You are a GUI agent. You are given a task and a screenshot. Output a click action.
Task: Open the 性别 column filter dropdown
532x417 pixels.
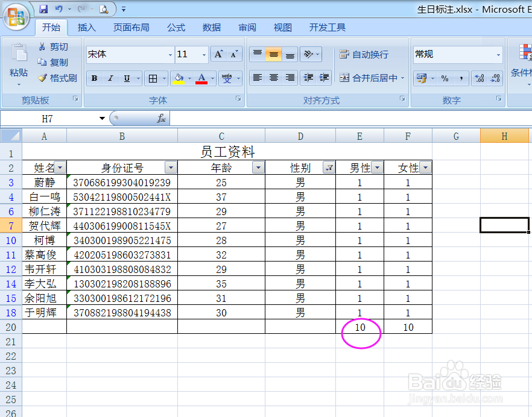point(329,168)
